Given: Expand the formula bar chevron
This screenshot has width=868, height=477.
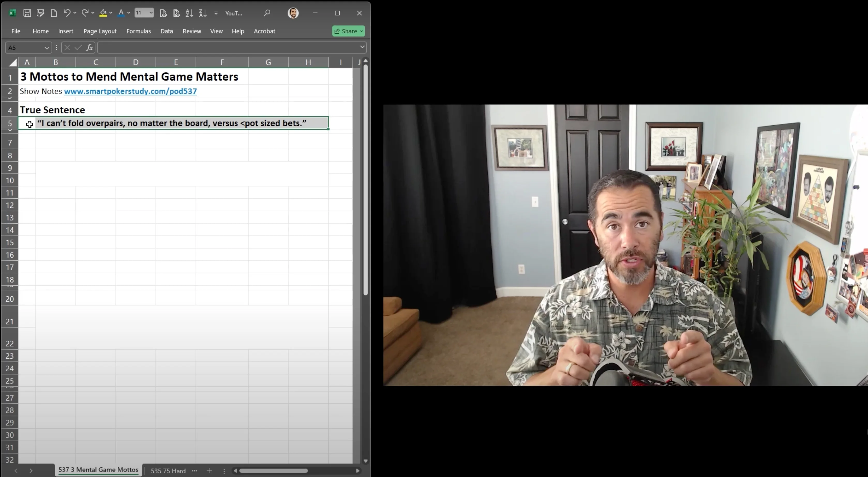Looking at the screenshot, I should point(362,47).
